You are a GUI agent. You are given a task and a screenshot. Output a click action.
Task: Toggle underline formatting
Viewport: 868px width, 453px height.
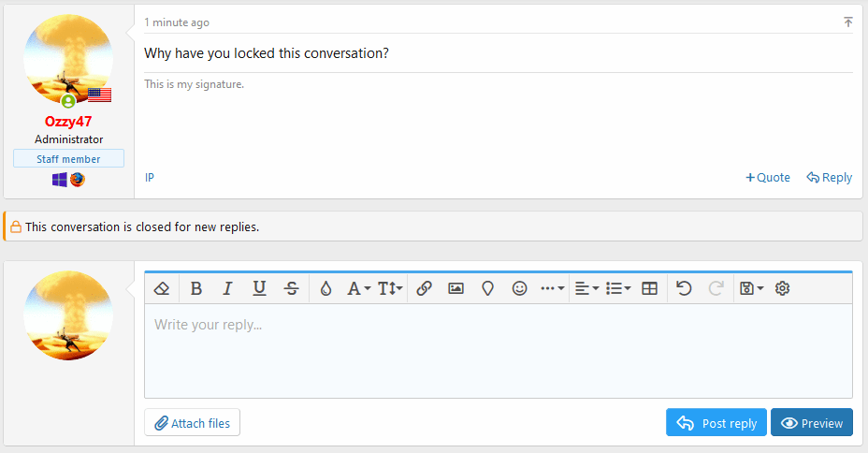259,289
